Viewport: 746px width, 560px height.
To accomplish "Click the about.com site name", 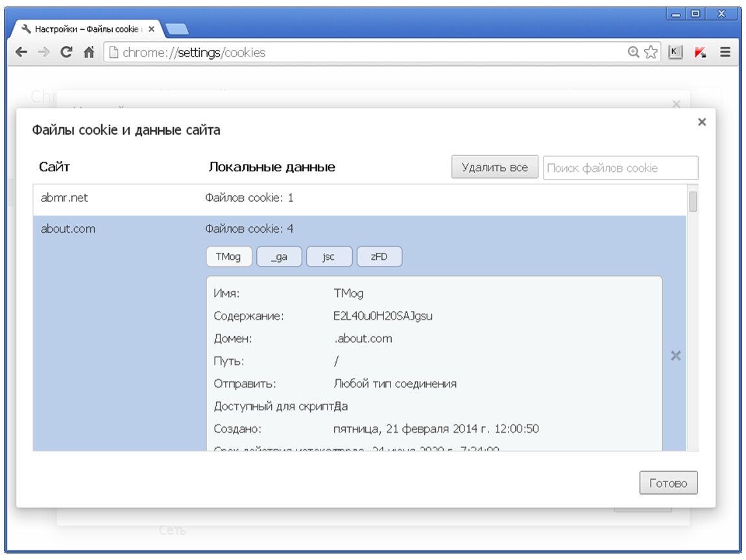I will click(x=68, y=229).
